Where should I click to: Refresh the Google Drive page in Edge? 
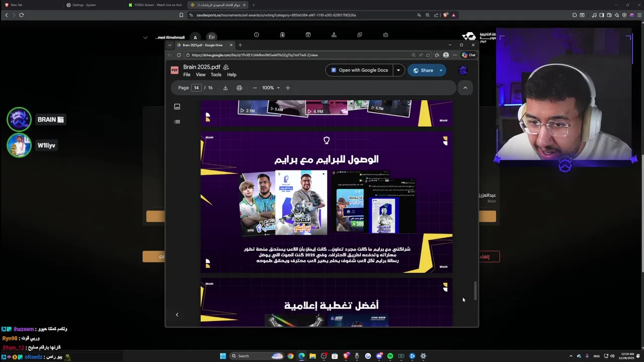point(179,55)
